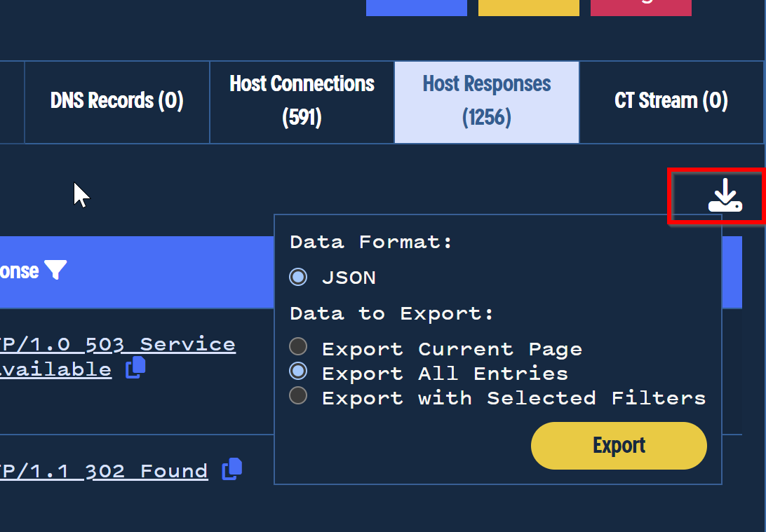
Task: Switch to Host Connections (591) tab
Action: click(302, 102)
